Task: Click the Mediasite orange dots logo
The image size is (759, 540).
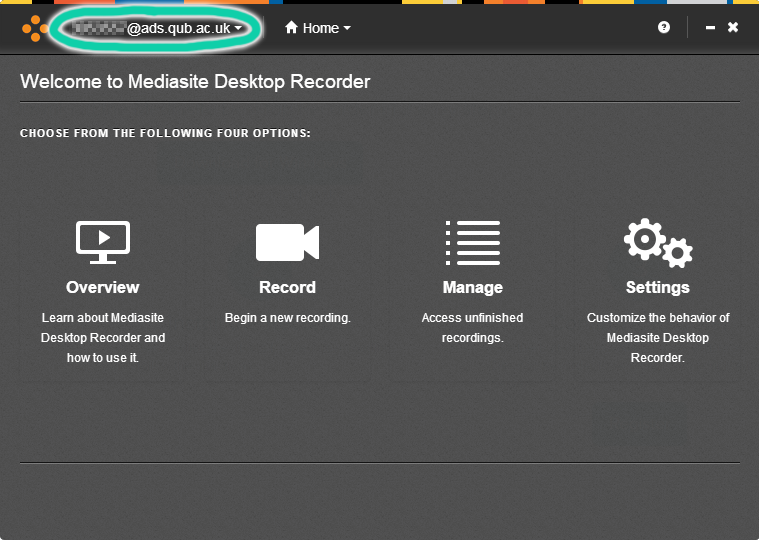Action: tap(35, 28)
